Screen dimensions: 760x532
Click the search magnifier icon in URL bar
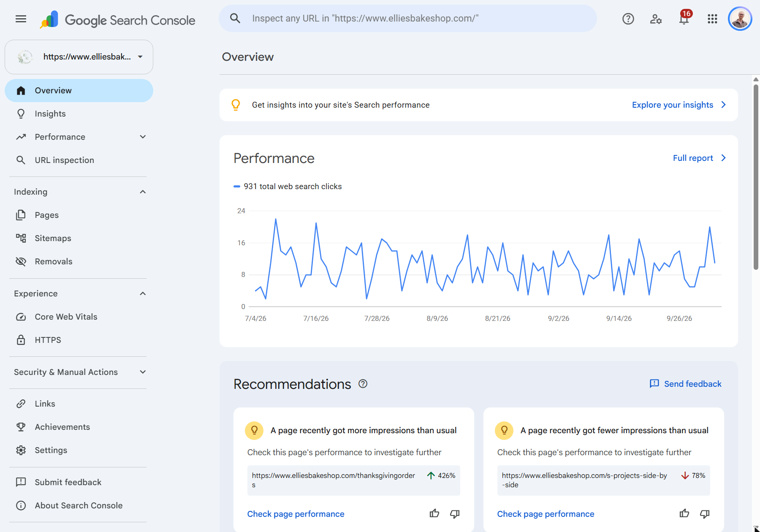(x=235, y=18)
